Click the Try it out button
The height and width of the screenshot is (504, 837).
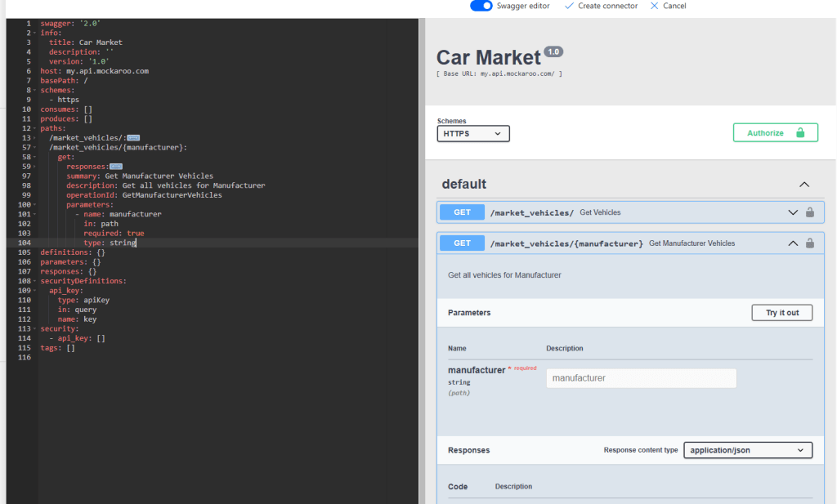(x=781, y=313)
